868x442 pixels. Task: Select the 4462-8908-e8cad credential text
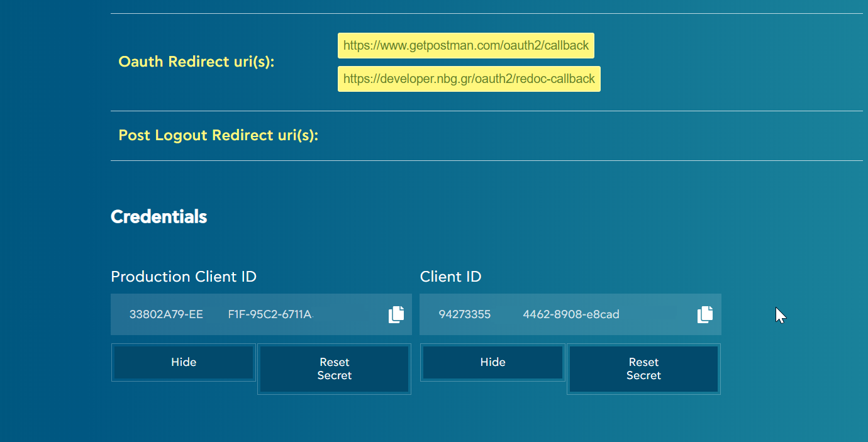point(570,314)
